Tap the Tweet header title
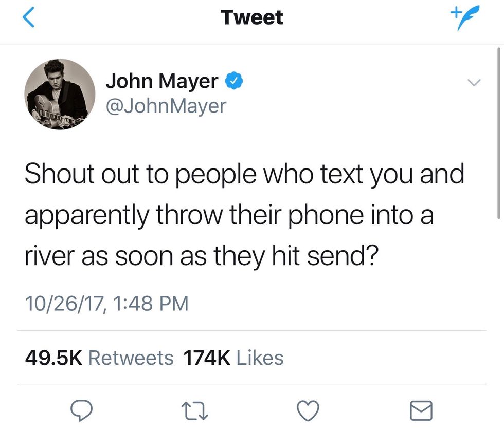 pos(252,17)
